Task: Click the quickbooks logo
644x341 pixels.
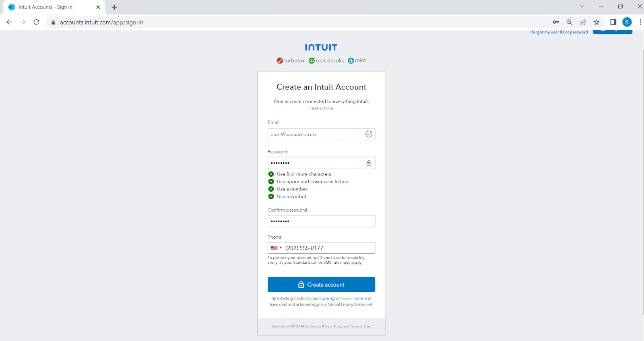Action: click(x=326, y=60)
